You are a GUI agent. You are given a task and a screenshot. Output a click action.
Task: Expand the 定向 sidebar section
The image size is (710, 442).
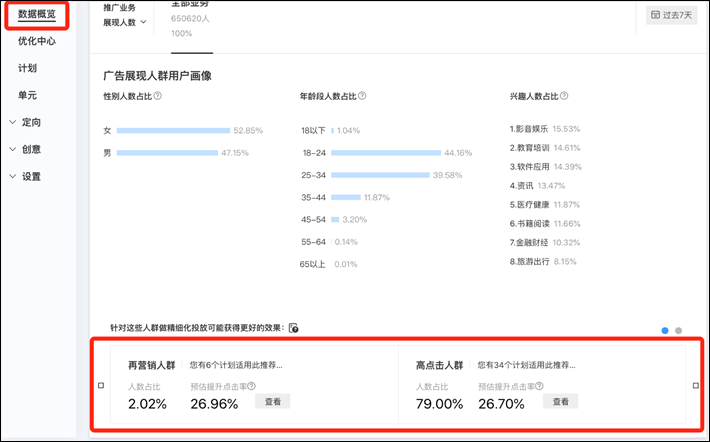click(x=30, y=123)
